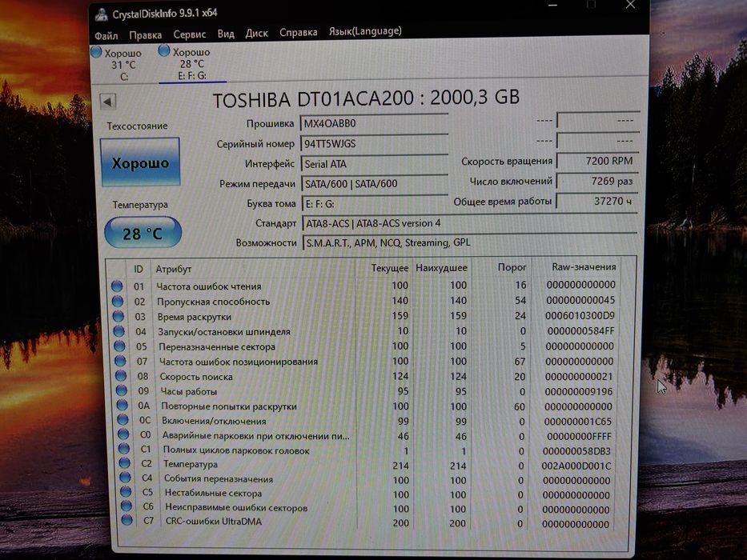The width and height of the screenshot is (747, 560).
Task: Click status icon for attribute 08
Action: click(x=121, y=376)
